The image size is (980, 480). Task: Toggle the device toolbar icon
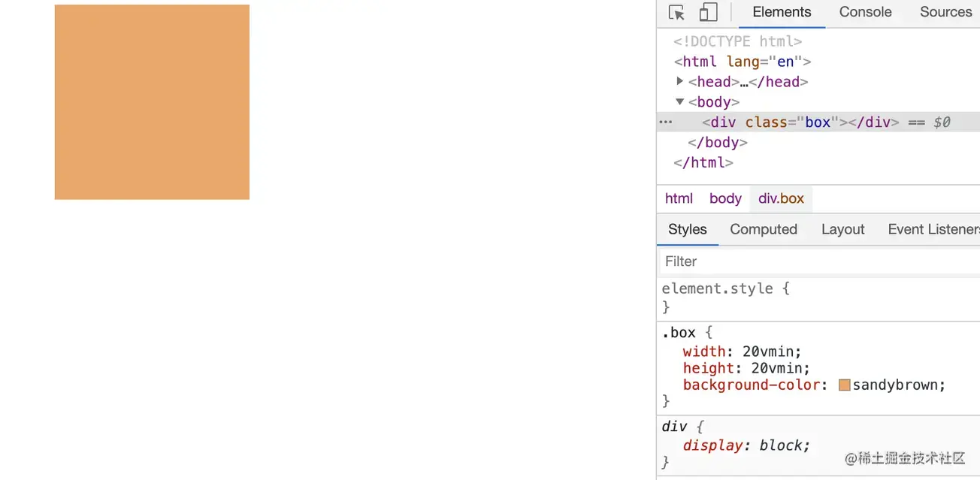[708, 12]
